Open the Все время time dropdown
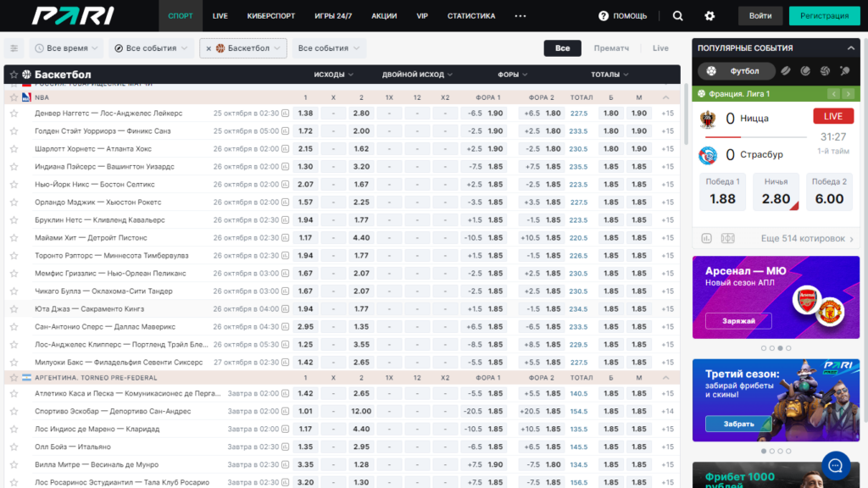 click(x=66, y=48)
